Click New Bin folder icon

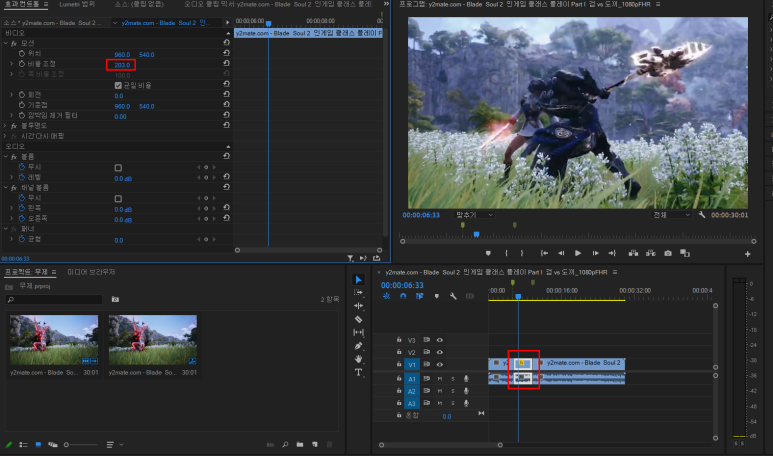point(300,445)
